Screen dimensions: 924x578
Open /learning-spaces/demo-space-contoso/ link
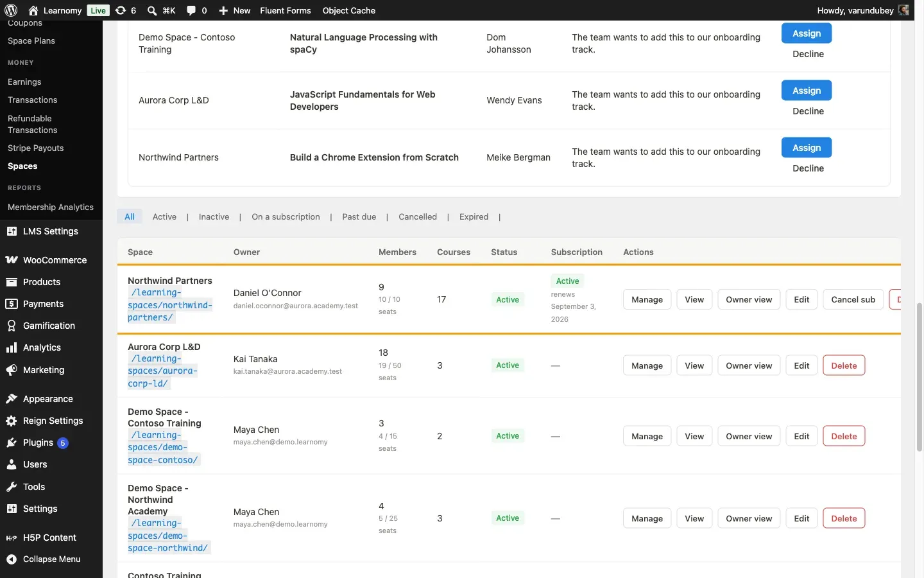(x=164, y=448)
